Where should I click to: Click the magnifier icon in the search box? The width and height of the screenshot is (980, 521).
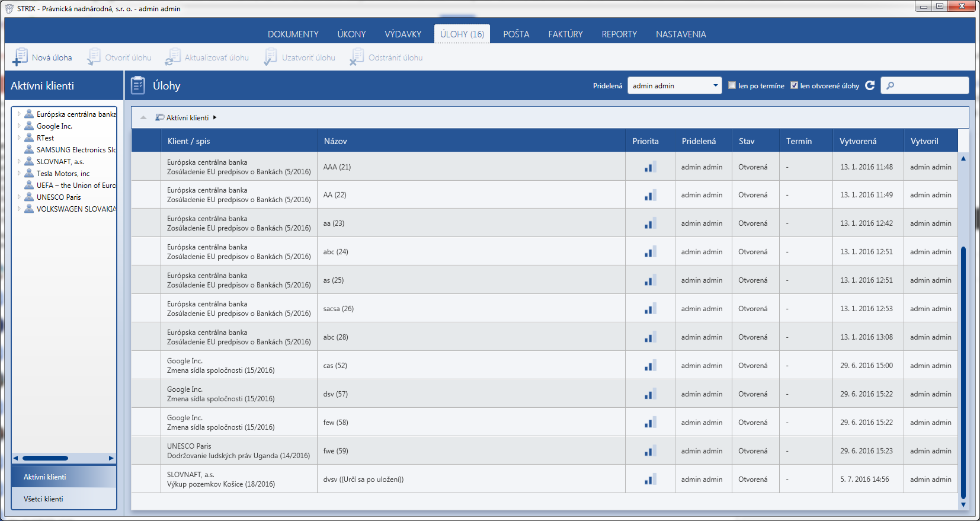click(x=890, y=85)
